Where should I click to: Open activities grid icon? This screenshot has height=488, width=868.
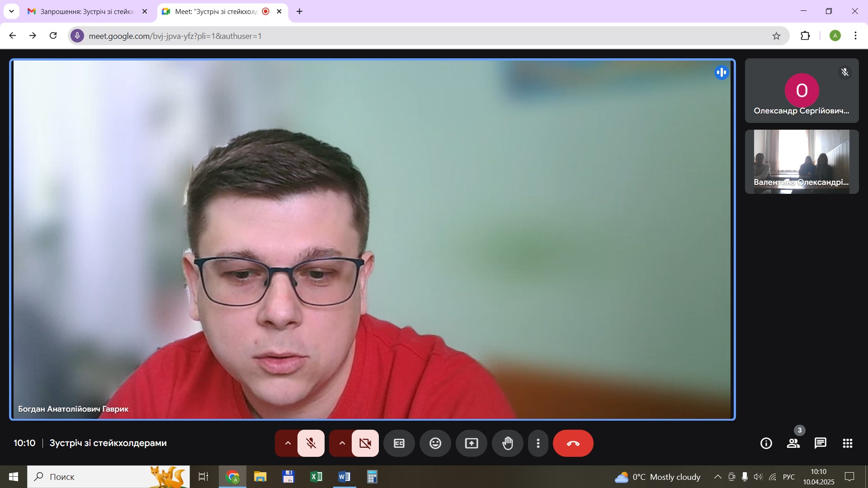coord(848,443)
